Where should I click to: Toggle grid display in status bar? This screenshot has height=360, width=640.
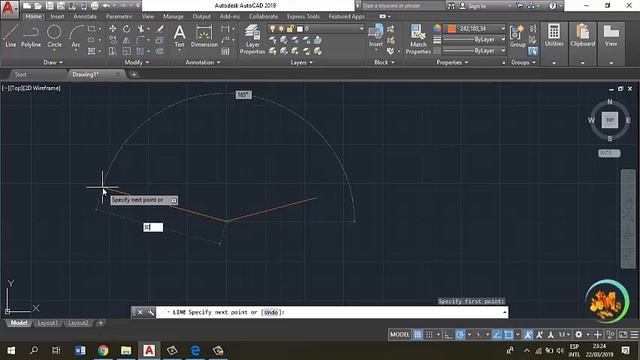tap(418, 335)
